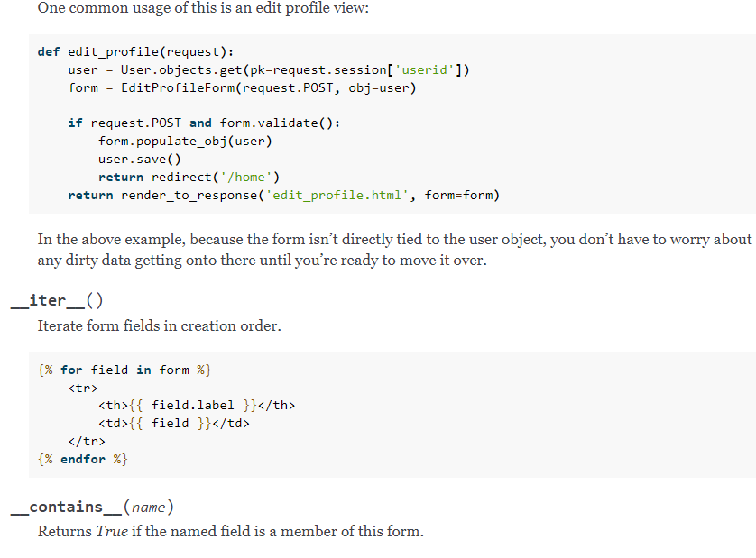Click the "<td>{{ field }}</td>" line
Image resolution: width=756 pixels, height=558 pixels.
point(173,423)
